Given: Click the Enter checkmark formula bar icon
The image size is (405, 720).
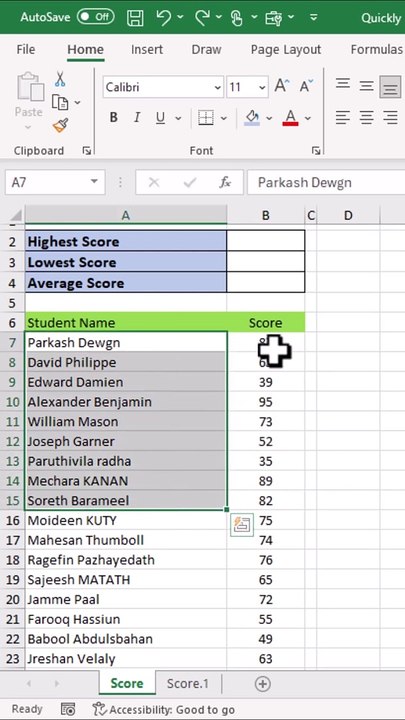Looking at the screenshot, I should [190, 183].
